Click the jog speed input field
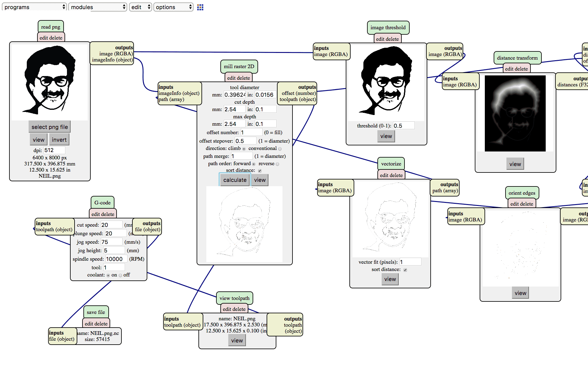 [x=111, y=242]
